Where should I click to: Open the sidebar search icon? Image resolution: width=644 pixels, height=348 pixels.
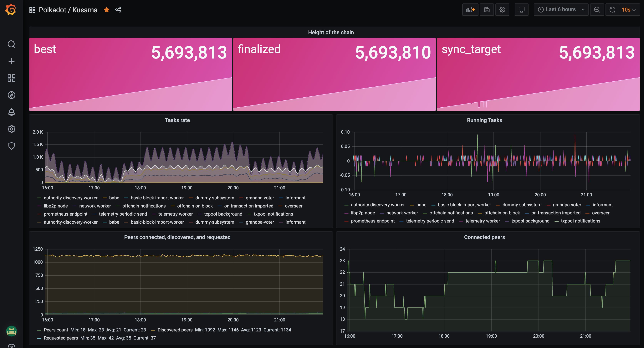point(12,44)
